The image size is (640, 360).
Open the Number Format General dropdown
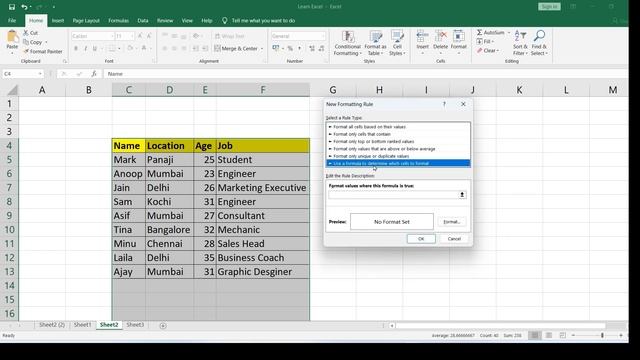pyautogui.click(x=324, y=36)
